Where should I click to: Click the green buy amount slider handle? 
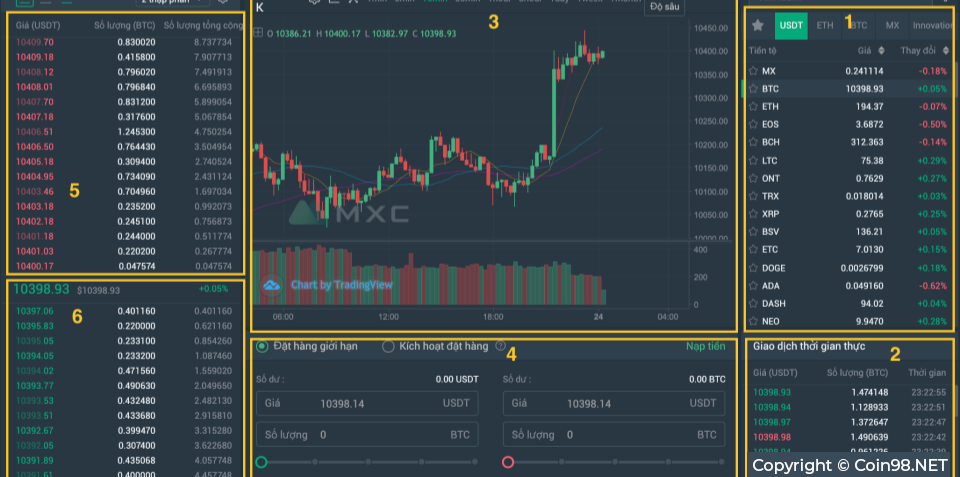261,462
